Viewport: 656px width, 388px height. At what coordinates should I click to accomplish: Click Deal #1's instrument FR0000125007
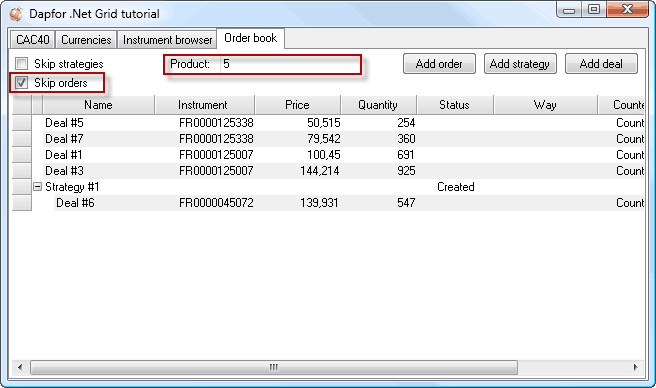click(x=216, y=155)
